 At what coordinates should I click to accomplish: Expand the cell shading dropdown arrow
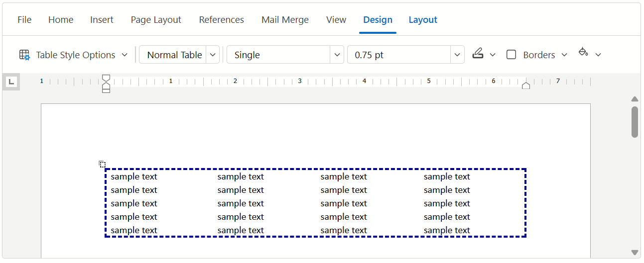coord(598,55)
